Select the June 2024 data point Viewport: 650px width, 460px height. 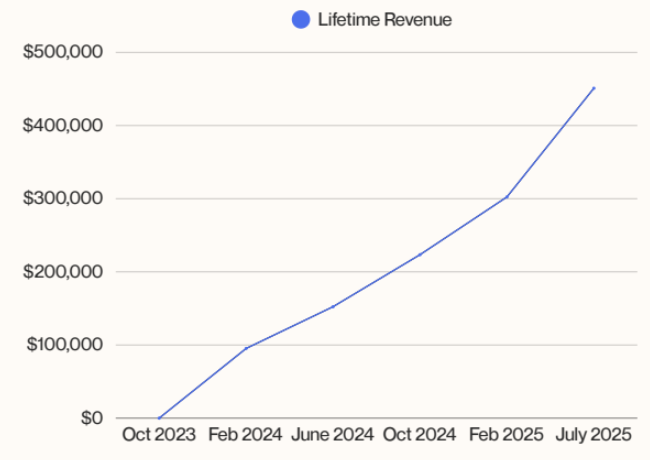(333, 307)
